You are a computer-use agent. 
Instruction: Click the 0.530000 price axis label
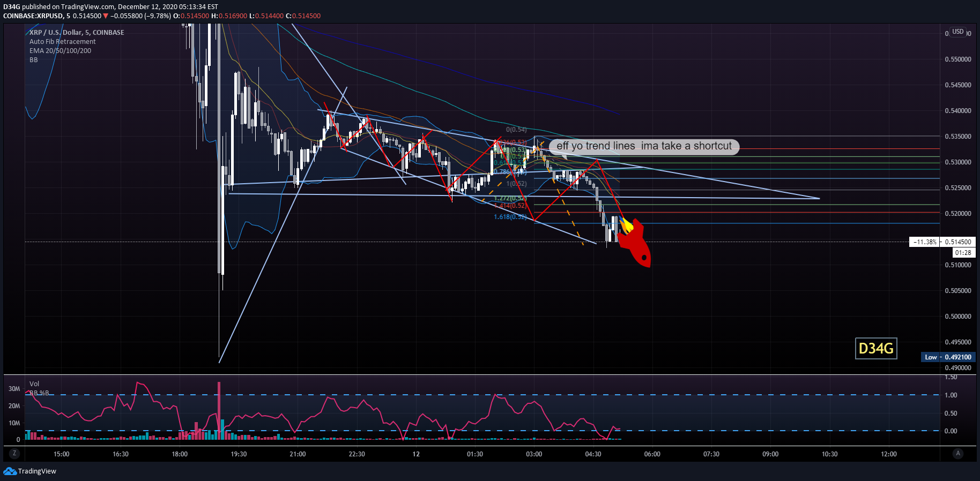(958, 162)
